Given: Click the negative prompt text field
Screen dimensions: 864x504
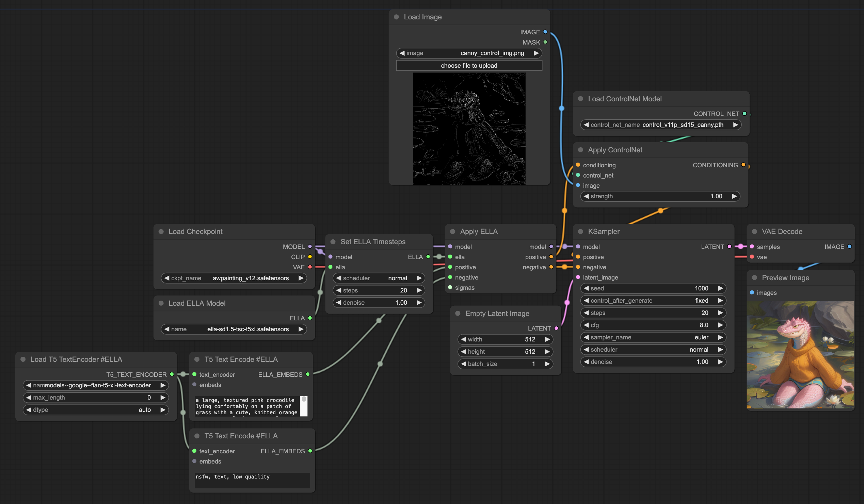Looking at the screenshot, I should pos(252,480).
